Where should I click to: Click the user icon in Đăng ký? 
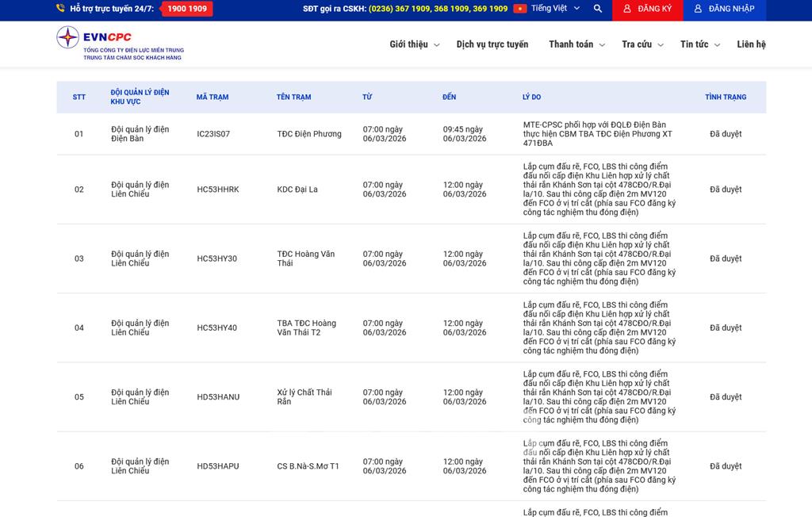pos(627,9)
